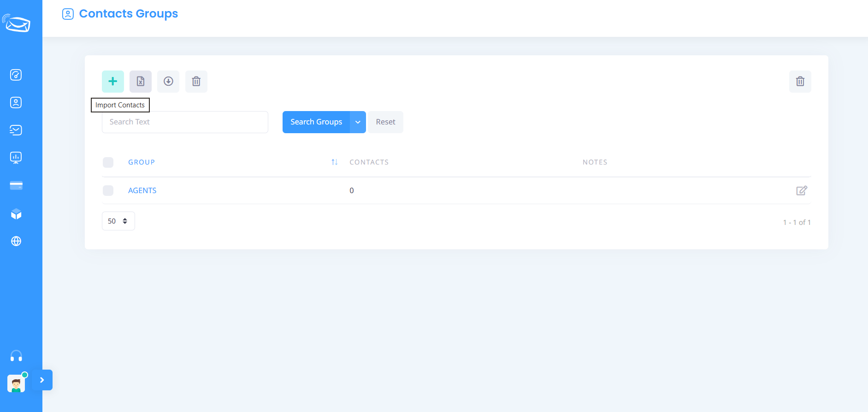868x412 pixels.
Task: Click the AGENTS contacts count 0
Action: pyautogui.click(x=352, y=190)
